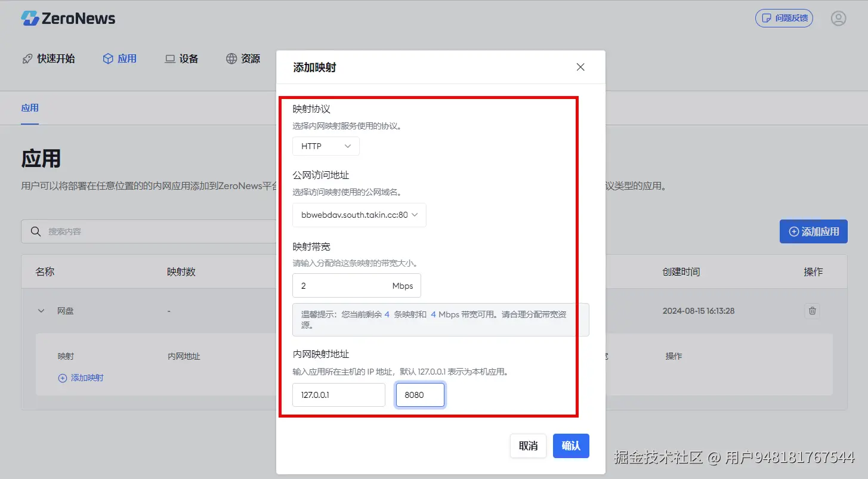Screen dimensions: 868x479
Task: Click the 添加应用 button
Action: tap(814, 231)
